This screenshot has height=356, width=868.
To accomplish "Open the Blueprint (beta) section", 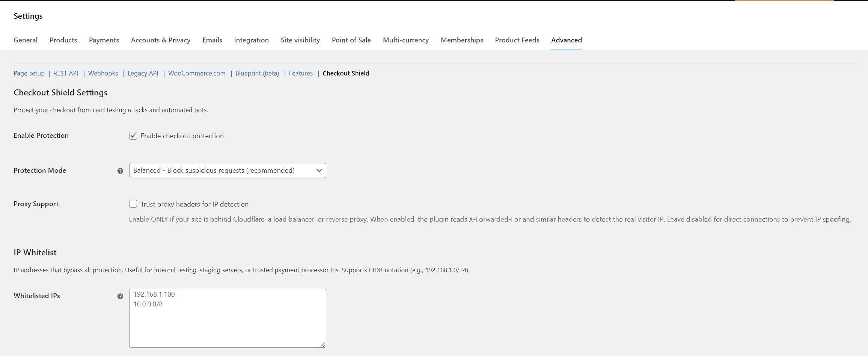I will click(257, 73).
